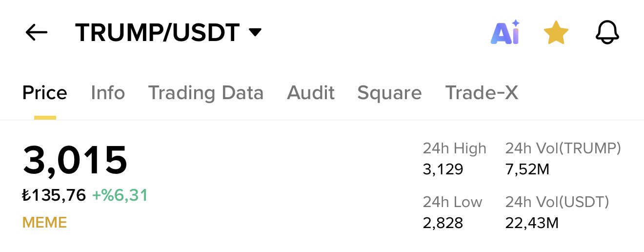
Task: Open the AI assistant icon
Action: tap(505, 33)
